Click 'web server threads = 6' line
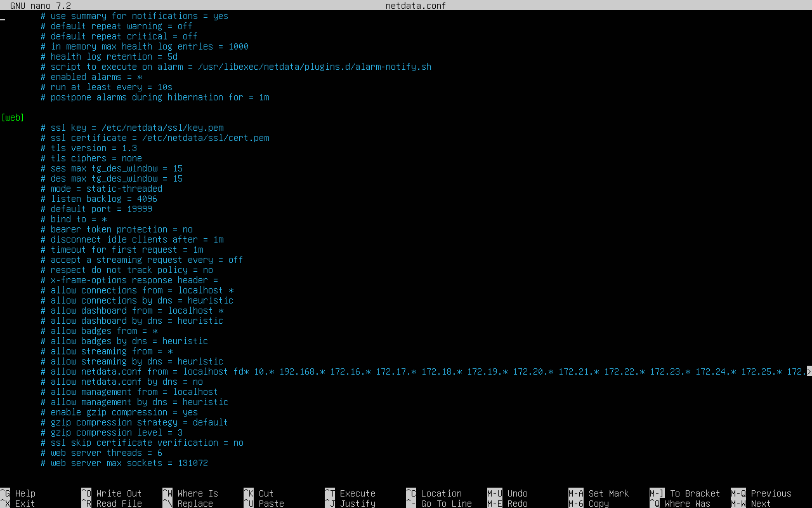This screenshot has width=812, height=508. click(x=101, y=453)
